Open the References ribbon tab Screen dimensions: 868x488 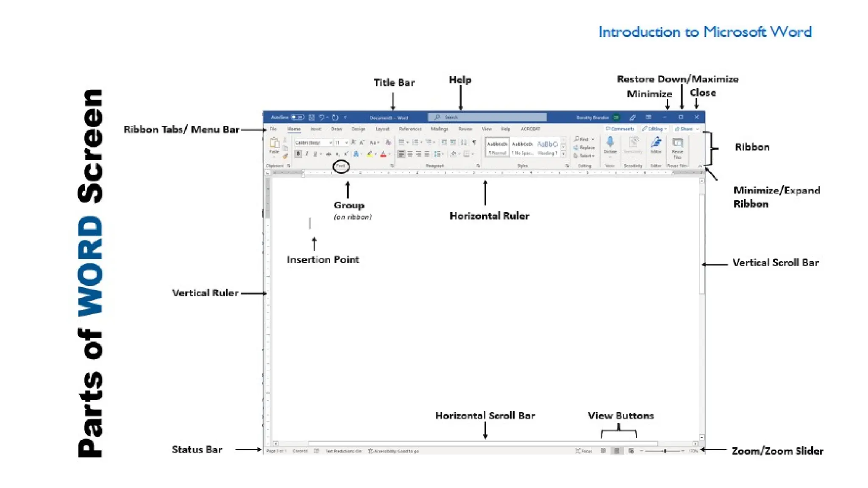(410, 129)
